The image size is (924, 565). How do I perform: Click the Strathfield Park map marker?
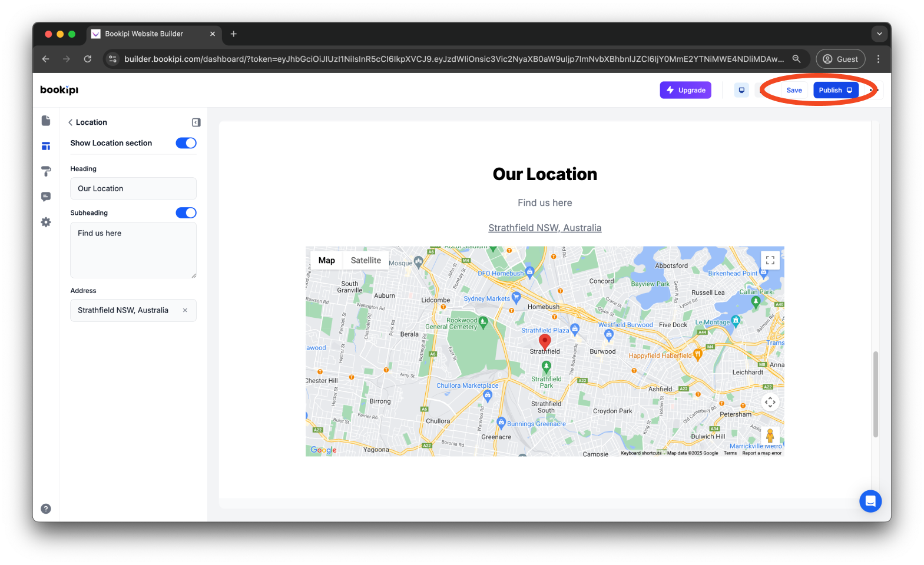[547, 367]
